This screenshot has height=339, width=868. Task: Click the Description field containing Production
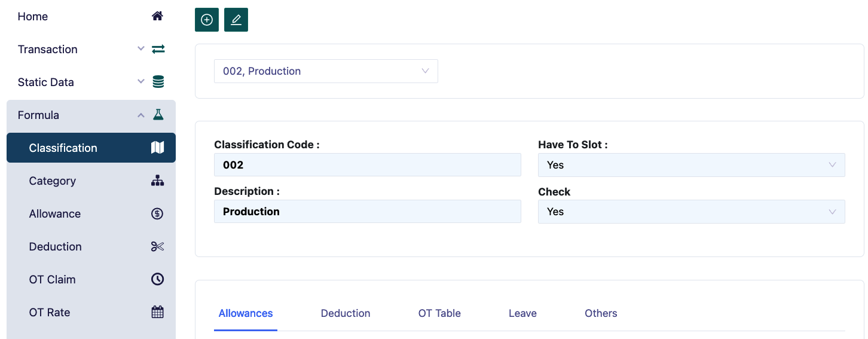click(x=367, y=212)
